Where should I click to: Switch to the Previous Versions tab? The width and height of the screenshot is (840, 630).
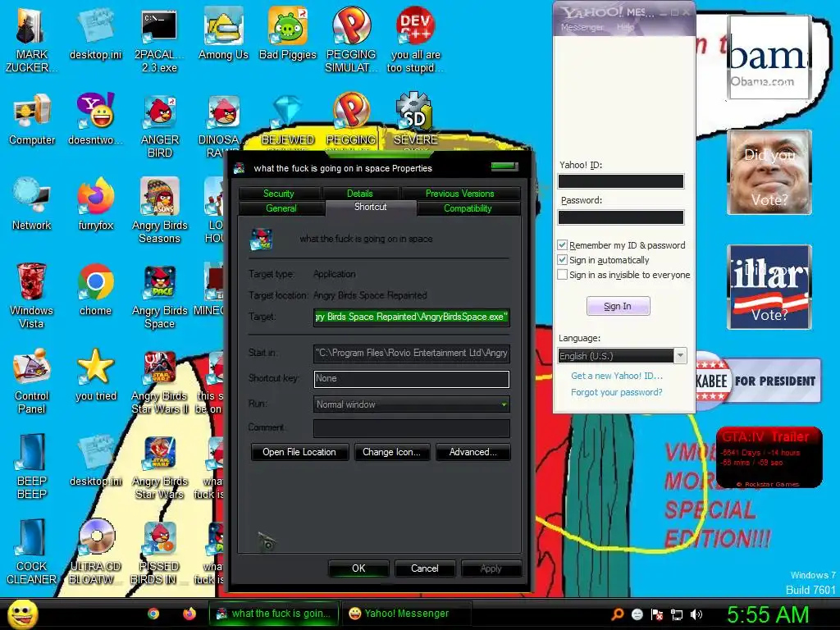[459, 194]
